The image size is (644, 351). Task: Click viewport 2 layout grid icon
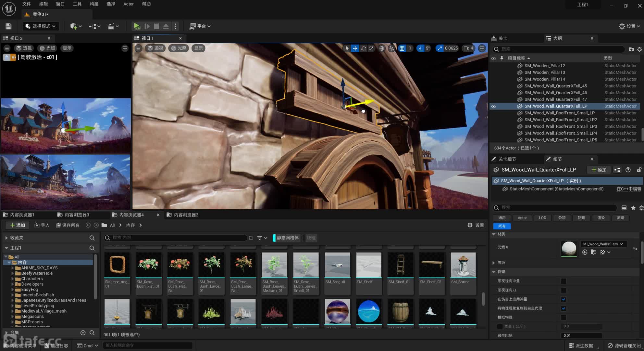(125, 48)
